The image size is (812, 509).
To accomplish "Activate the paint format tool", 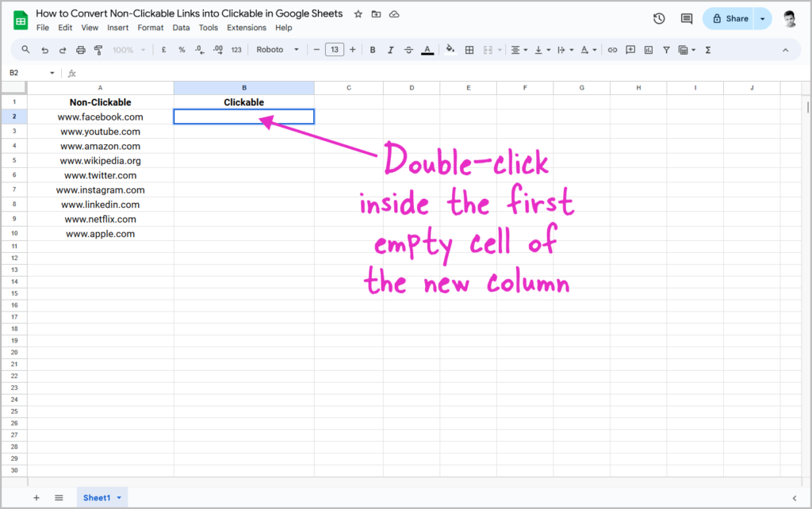I will [x=98, y=50].
